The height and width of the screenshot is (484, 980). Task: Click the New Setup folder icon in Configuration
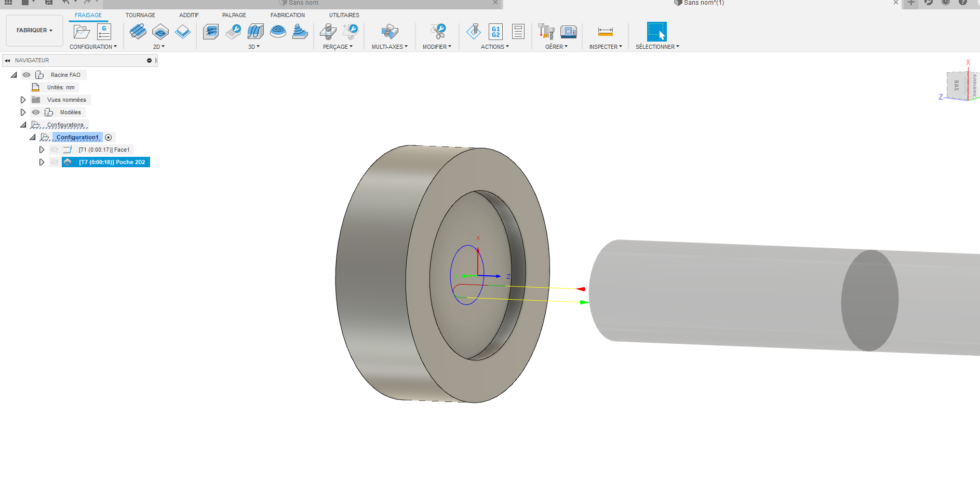click(x=82, y=32)
